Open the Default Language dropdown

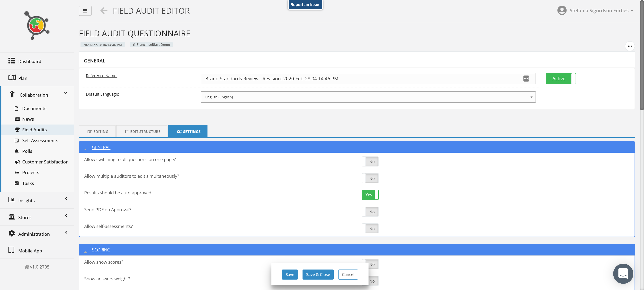tap(368, 97)
